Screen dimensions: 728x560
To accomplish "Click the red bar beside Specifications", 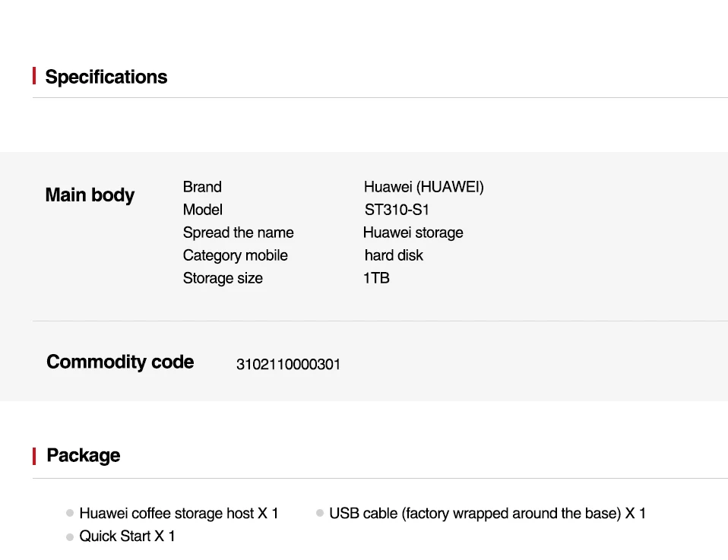I will [34, 76].
